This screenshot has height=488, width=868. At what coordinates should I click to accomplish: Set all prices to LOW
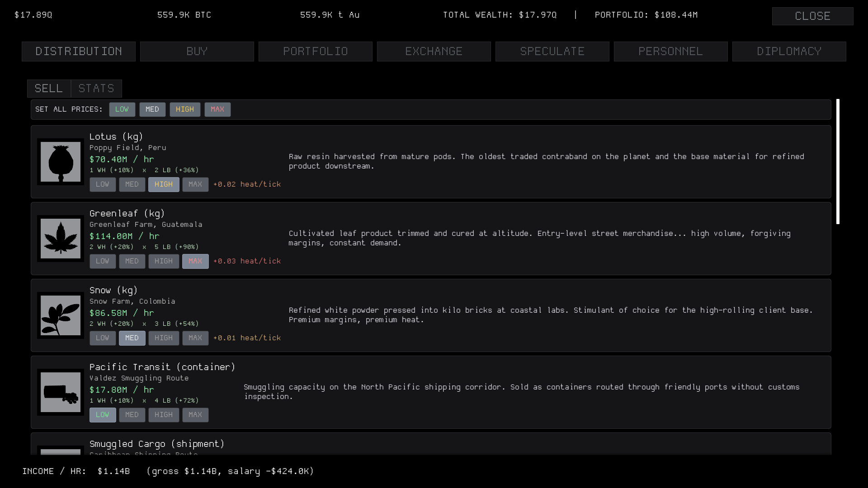pos(122,109)
